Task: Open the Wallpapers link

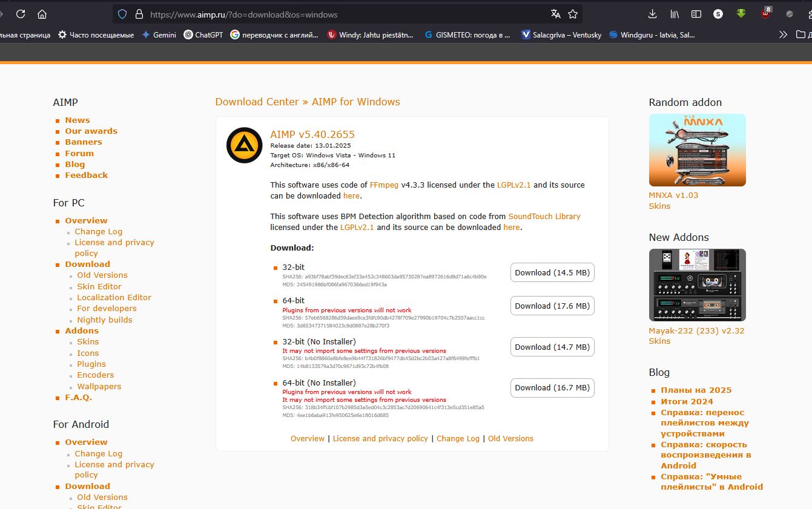Action: pyautogui.click(x=99, y=386)
